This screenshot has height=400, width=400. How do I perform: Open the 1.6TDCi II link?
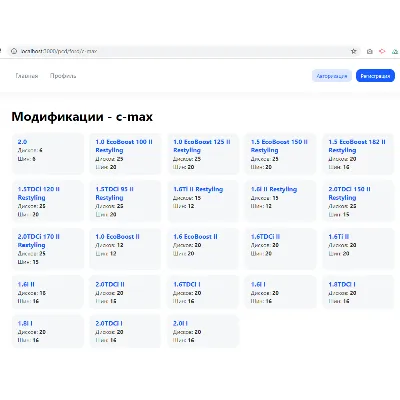coord(265,237)
